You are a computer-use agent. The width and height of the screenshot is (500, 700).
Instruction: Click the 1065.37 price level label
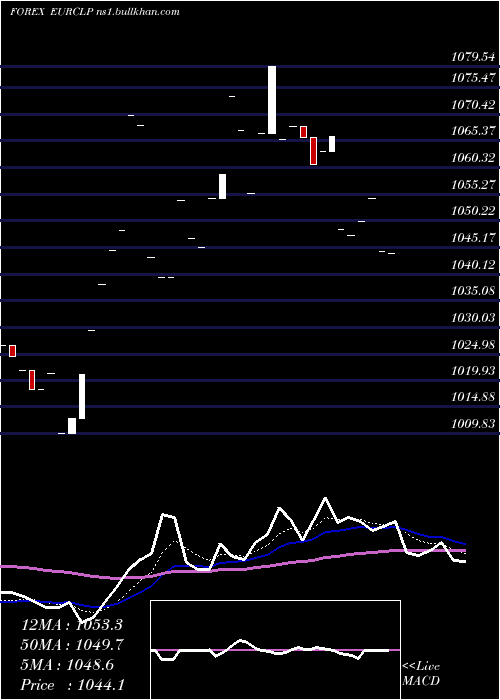pyautogui.click(x=473, y=131)
